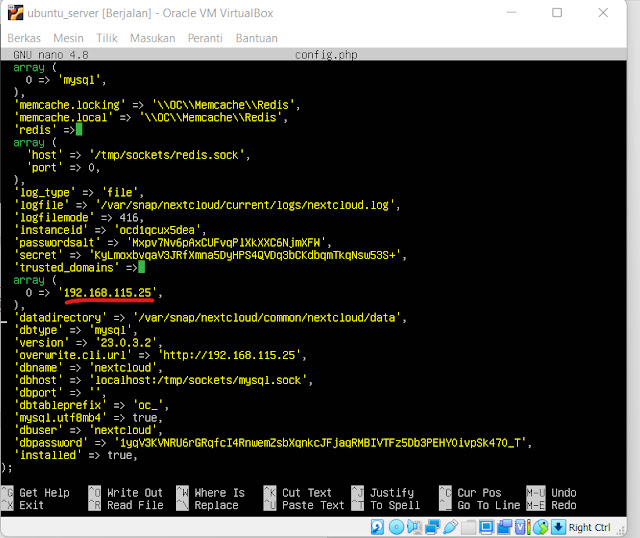Viewport: 640px width, 538px height.
Task: Click the underlined IP '192.168.115.25' in trusted_domains
Action: [x=108, y=293]
